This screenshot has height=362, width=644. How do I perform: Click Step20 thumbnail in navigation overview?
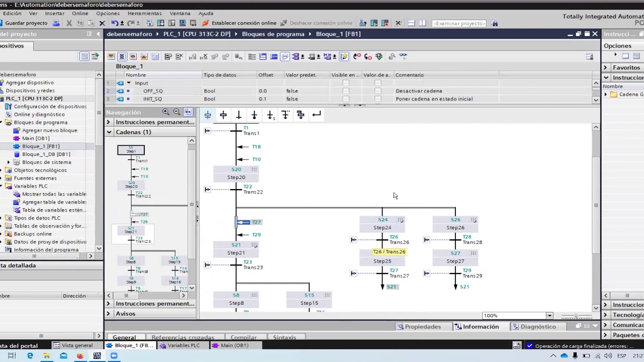pyautogui.click(x=131, y=185)
